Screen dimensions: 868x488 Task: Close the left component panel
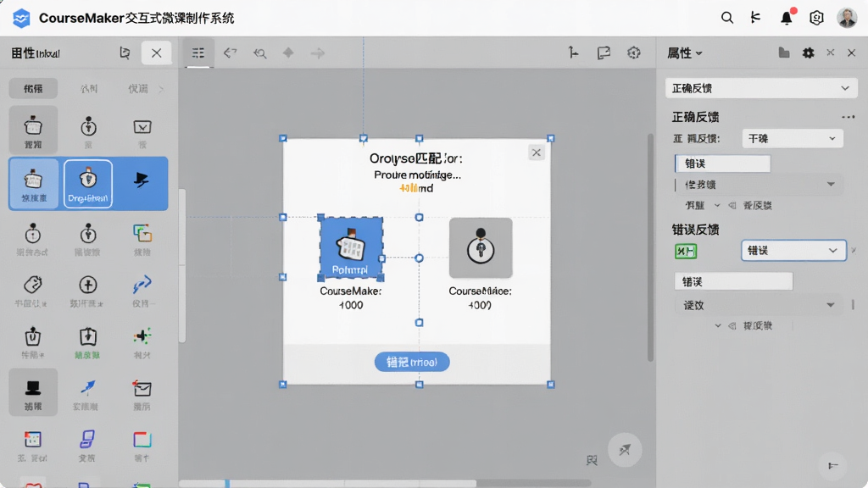tap(156, 53)
